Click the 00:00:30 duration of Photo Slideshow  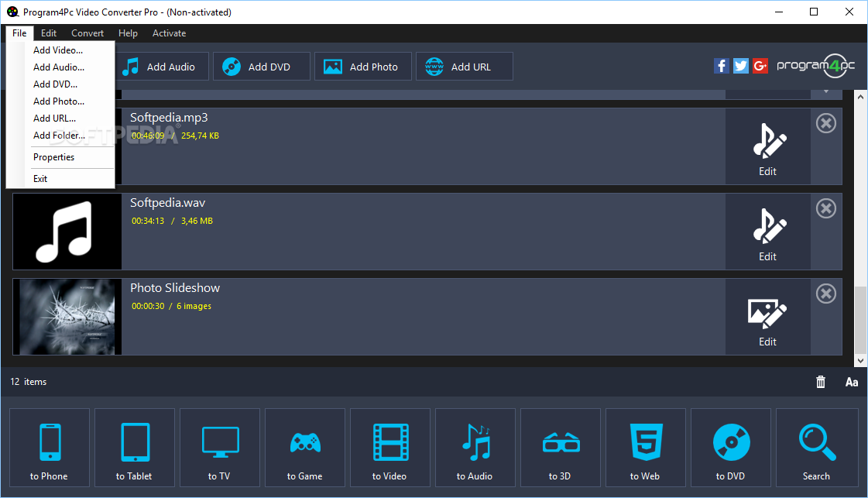coord(148,307)
